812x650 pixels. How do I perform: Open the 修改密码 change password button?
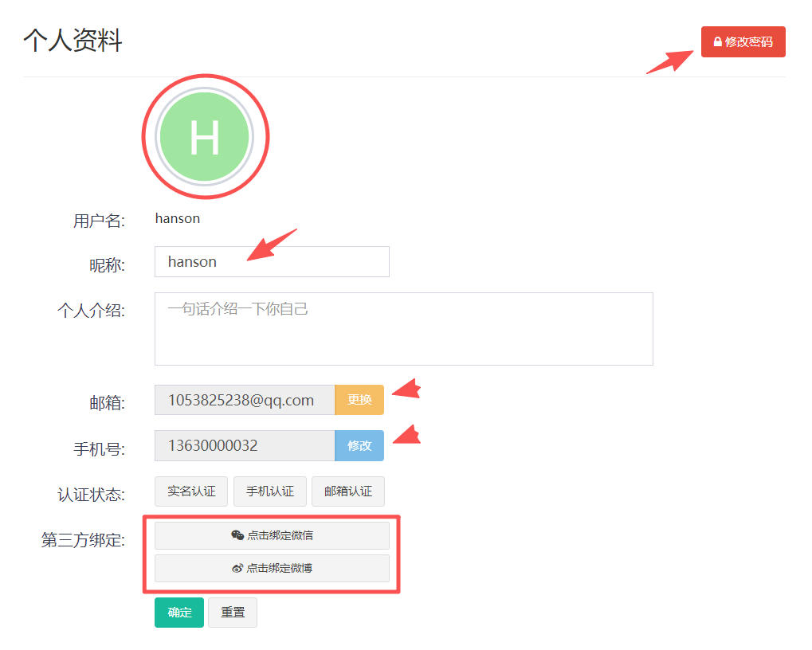(743, 42)
